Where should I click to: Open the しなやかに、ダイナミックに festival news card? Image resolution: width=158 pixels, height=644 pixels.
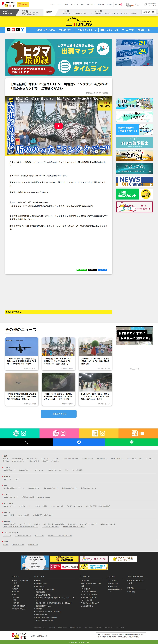95,354
